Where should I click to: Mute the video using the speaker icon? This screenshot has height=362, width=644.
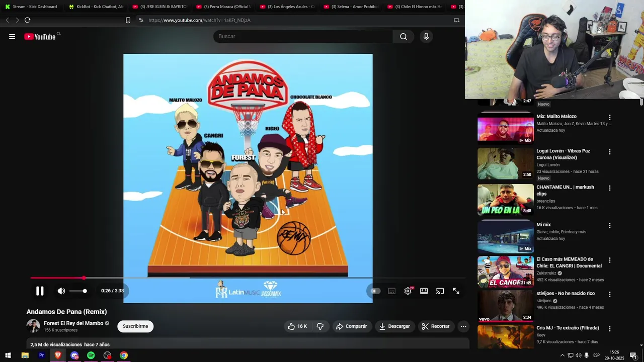[61, 291]
